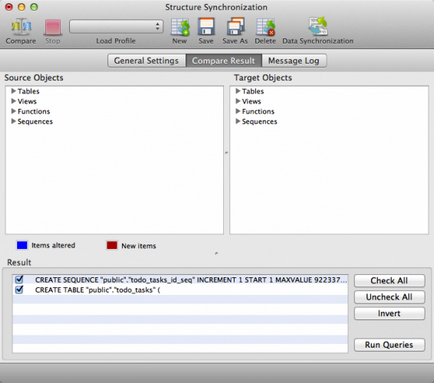The width and height of the screenshot is (434, 383).
Task: Click the splitter handle above Result
Action: pos(216,253)
